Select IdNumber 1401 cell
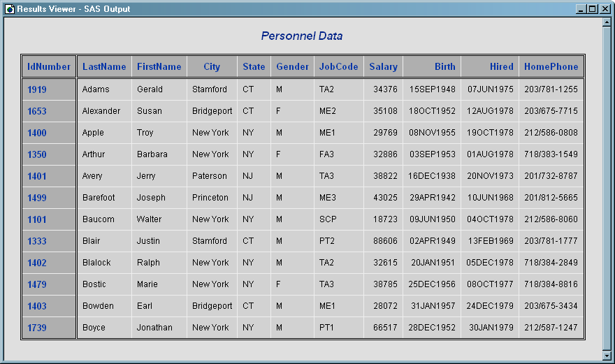 (49, 176)
